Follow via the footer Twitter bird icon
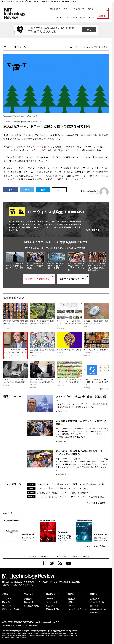Image resolution: width=114 pixels, height=644 pixels. tap(52, 563)
